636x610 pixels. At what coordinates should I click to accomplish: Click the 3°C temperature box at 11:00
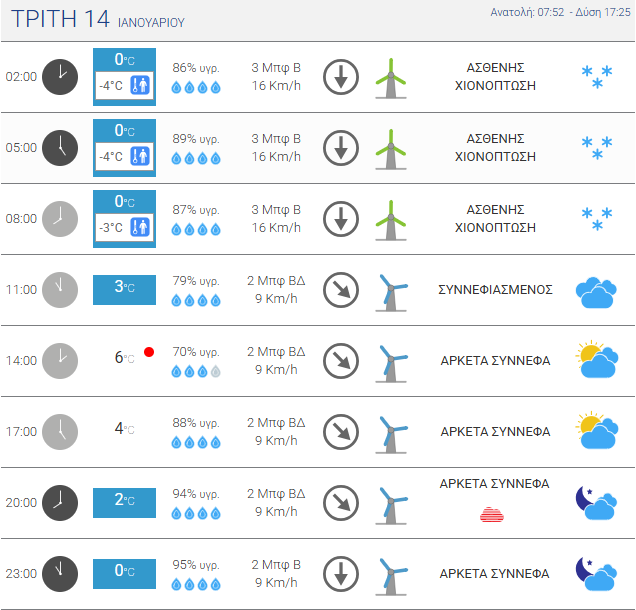tap(125, 290)
